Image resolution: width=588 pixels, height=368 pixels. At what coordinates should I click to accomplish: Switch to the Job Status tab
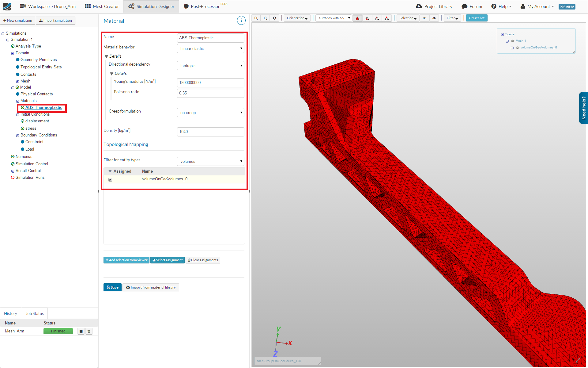point(35,313)
